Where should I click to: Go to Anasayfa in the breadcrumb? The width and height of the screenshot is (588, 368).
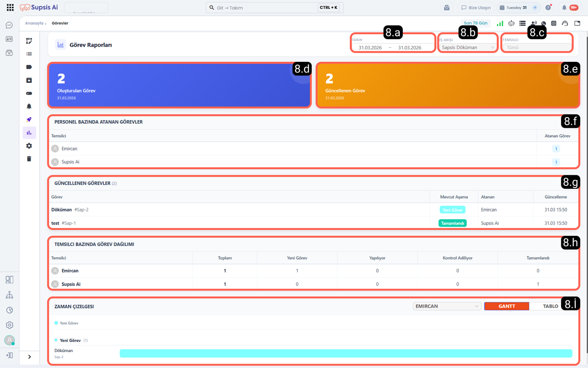click(34, 23)
